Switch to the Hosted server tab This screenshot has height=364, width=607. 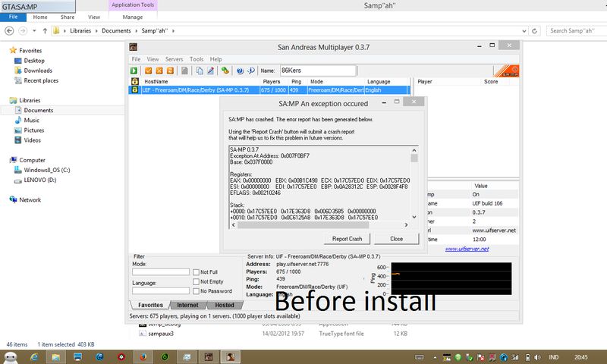click(225, 305)
